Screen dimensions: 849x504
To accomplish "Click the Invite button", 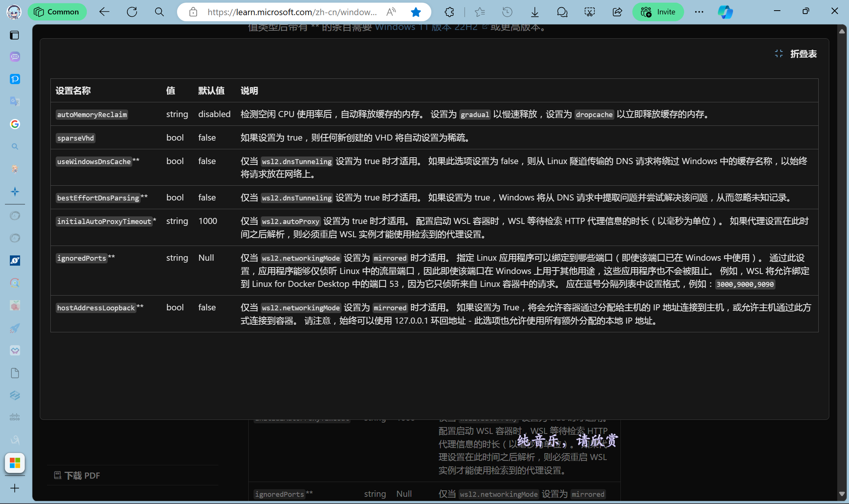I will 658,12.
